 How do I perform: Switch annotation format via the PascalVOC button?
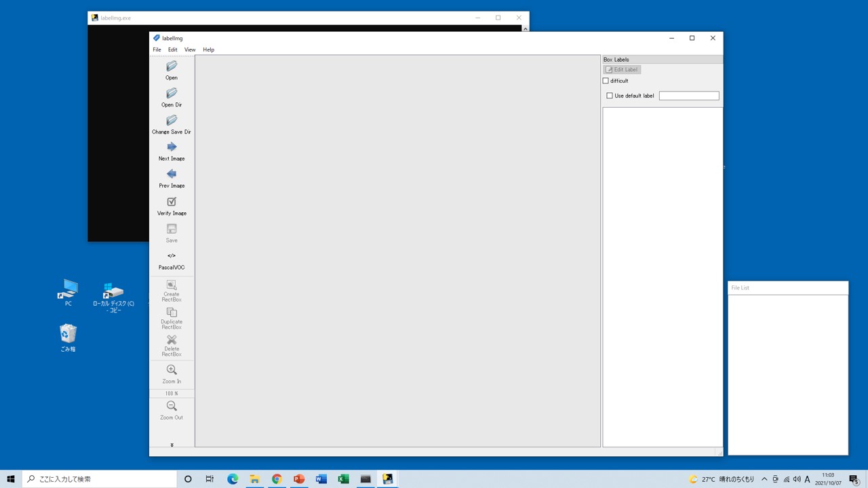pos(171,260)
